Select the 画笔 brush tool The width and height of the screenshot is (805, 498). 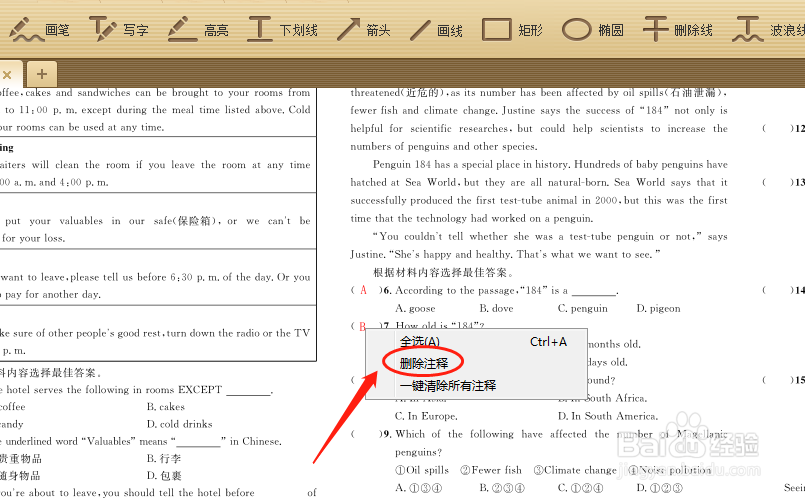tap(39, 30)
